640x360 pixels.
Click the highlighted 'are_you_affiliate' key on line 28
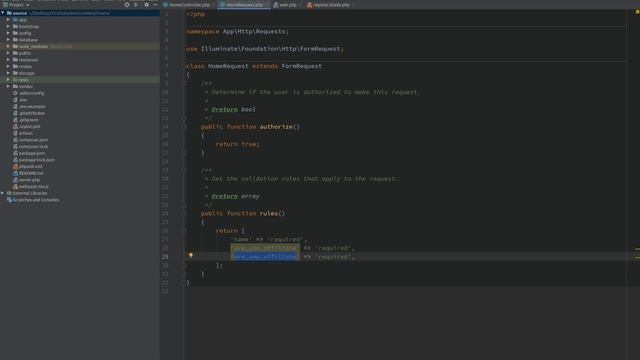tap(265, 248)
